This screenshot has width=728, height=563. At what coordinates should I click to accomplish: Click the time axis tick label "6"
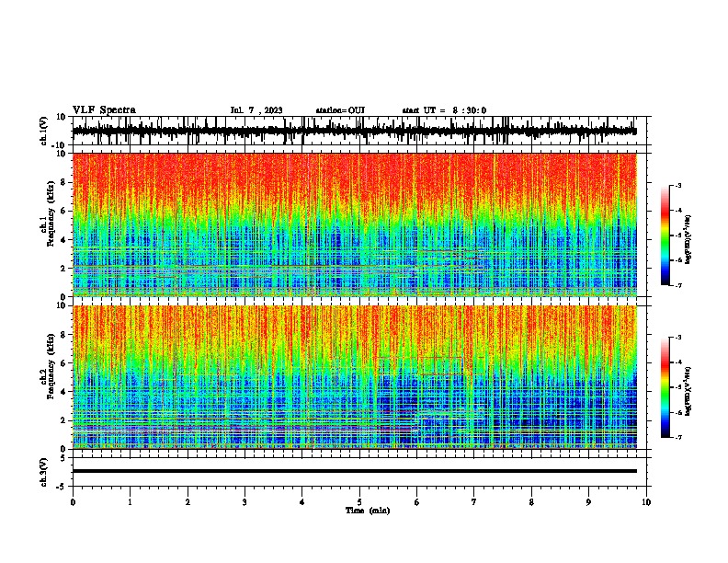pyautogui.click(x=417, y=502)
